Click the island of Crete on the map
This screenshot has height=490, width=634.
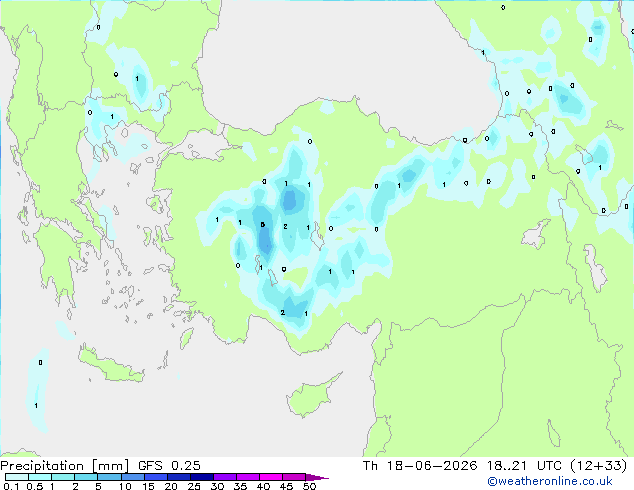tap(110, 365)
